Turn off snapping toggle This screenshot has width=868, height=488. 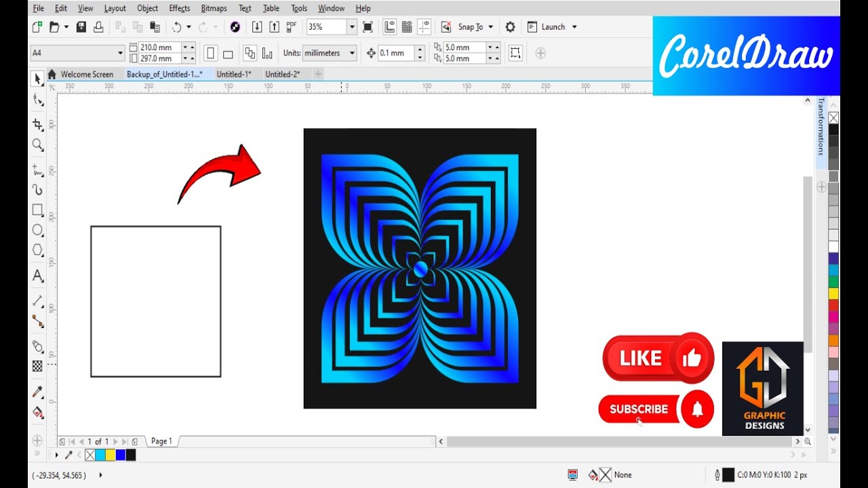point(446,27)
